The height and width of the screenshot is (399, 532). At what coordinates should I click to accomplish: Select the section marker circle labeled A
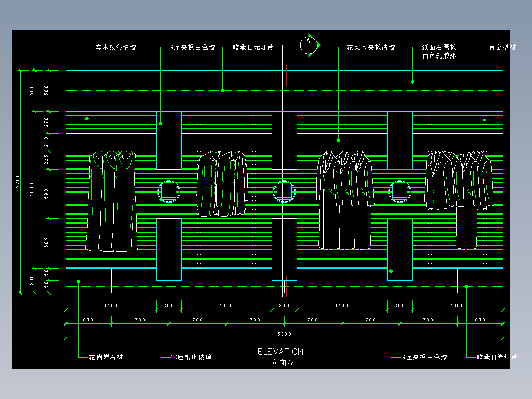pos(308,45)
